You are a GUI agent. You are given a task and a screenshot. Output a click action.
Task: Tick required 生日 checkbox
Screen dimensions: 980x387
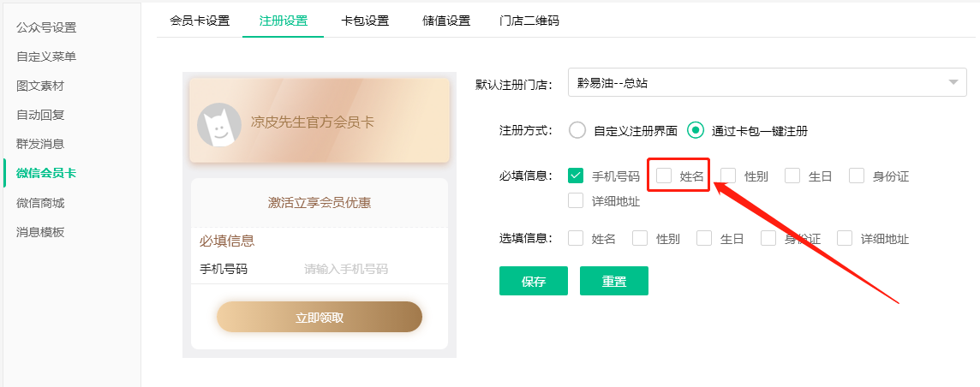pyautogui.click(x=793, y=176)
